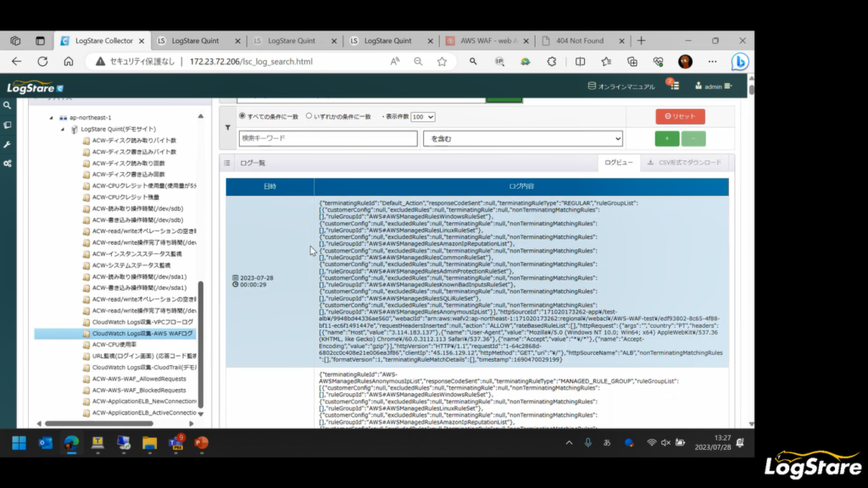The height and width of the screenshot is (488, 868).
Task: Click the 日時 column header
Action: 270,186
